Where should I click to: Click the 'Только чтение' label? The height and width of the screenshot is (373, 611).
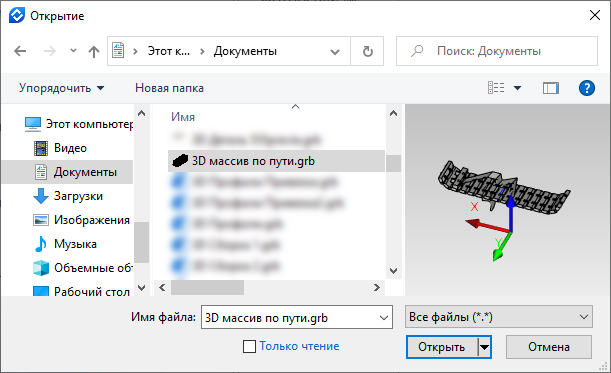299,346
